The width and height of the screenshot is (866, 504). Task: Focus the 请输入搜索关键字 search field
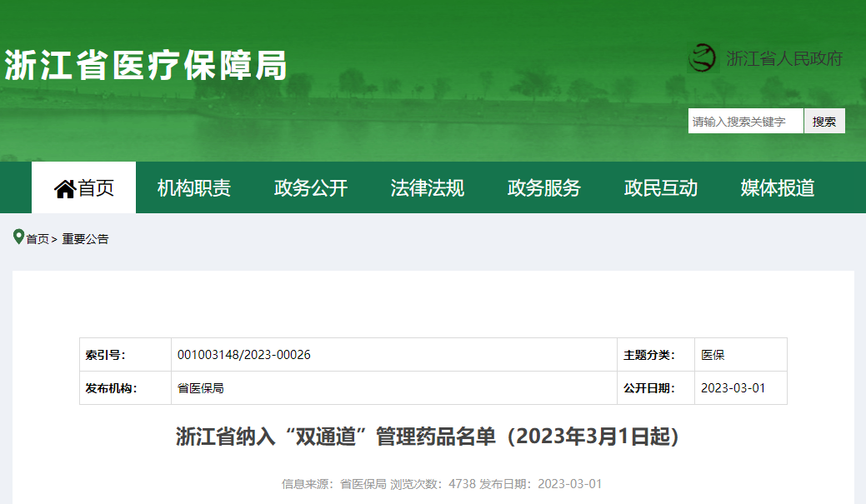[x=746, y=121]
